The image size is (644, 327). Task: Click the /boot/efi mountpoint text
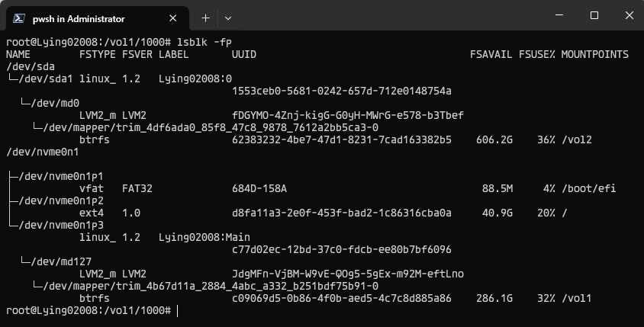589,189
